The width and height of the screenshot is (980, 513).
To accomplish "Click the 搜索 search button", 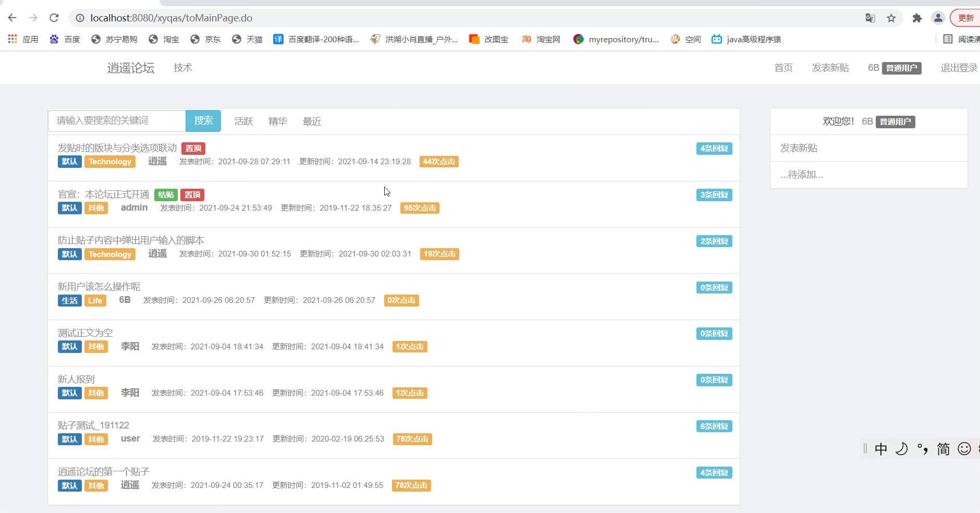I will click(203, 121).
